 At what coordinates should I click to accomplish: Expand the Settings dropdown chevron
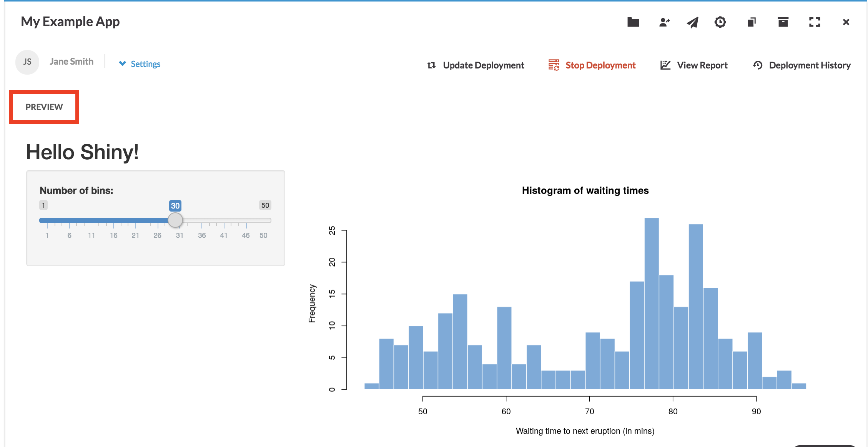[x=122, y=64]
